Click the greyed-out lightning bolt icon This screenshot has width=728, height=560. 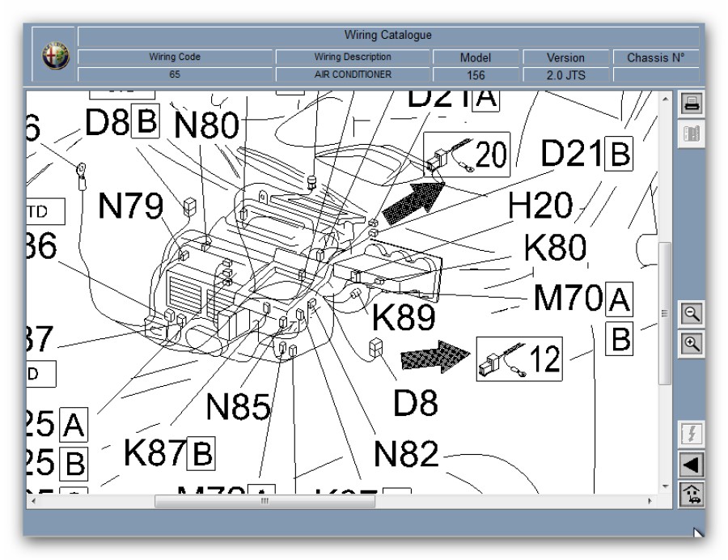[692, 435]
